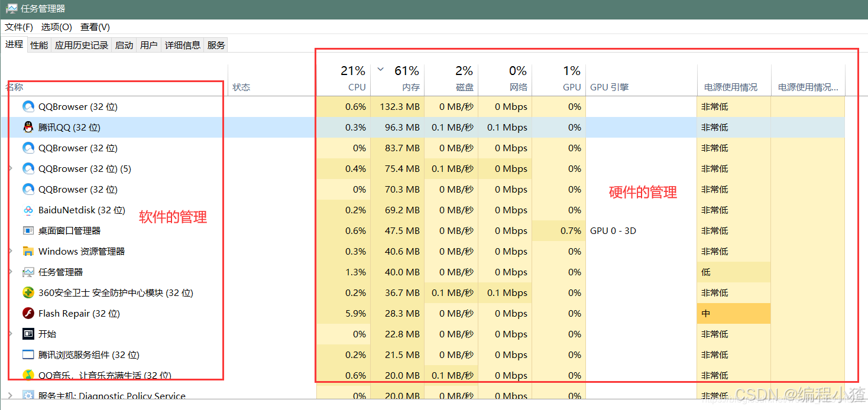Switch to the 服务 tab
This screenshot has width=868, height=410.
point(216,45)
